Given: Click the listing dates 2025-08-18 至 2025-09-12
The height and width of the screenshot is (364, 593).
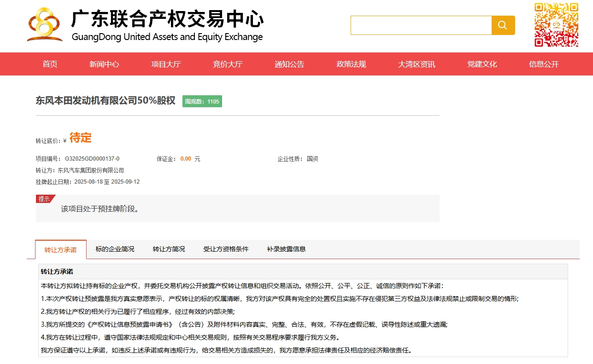Looking at the screenshot, I should pyautogui.click(x=107, y=182).
